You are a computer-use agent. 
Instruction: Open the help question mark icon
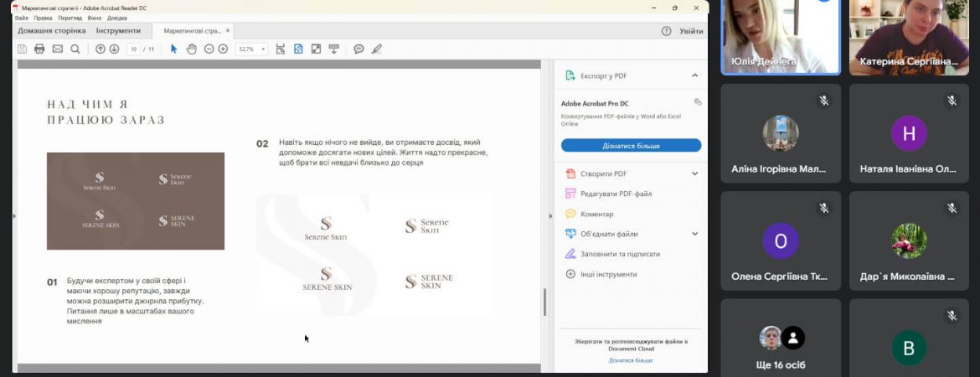click(666, 31)
